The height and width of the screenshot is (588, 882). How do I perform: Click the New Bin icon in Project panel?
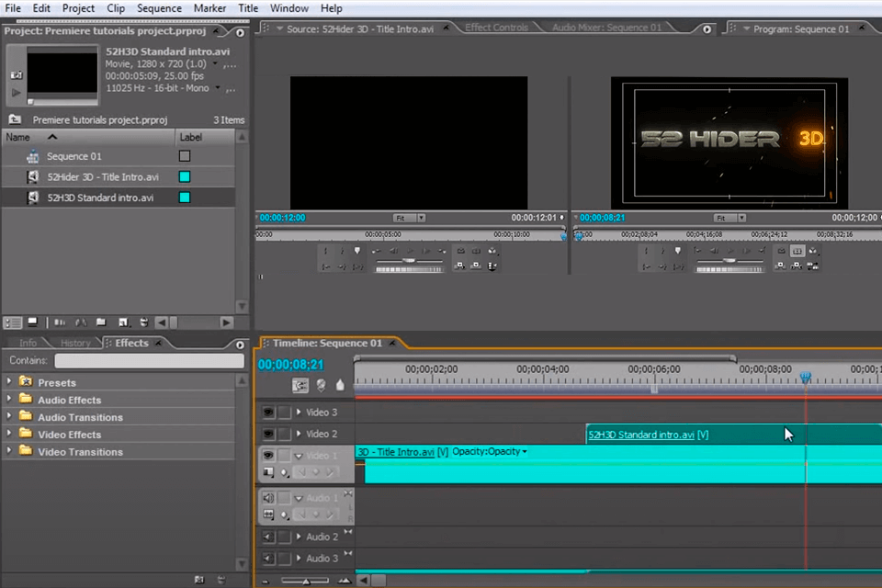tap(101, 322)
